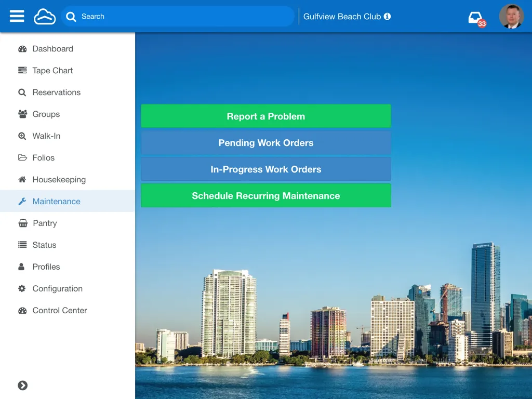The width and height of the screenshot is (532, 399).
Task: Go to the Status page
Action: pos(68,245)
